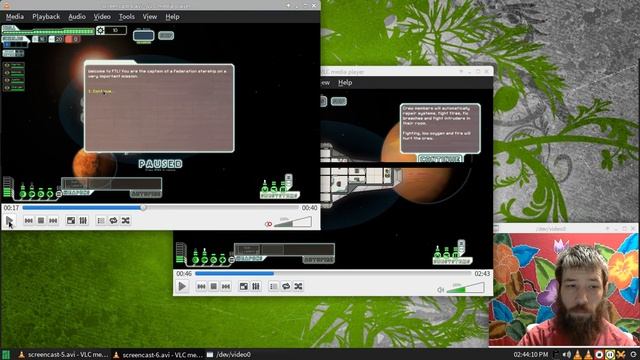This screenshot has width=640, height=360.
Task: Seek on the timeline of screencast-6 VLC window
Action: (333, 273)
